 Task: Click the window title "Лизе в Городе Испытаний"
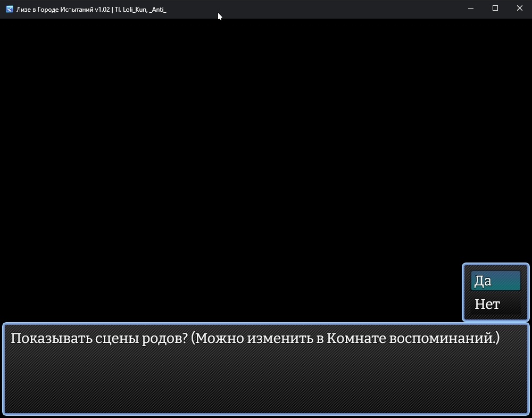tap(55, 10)
